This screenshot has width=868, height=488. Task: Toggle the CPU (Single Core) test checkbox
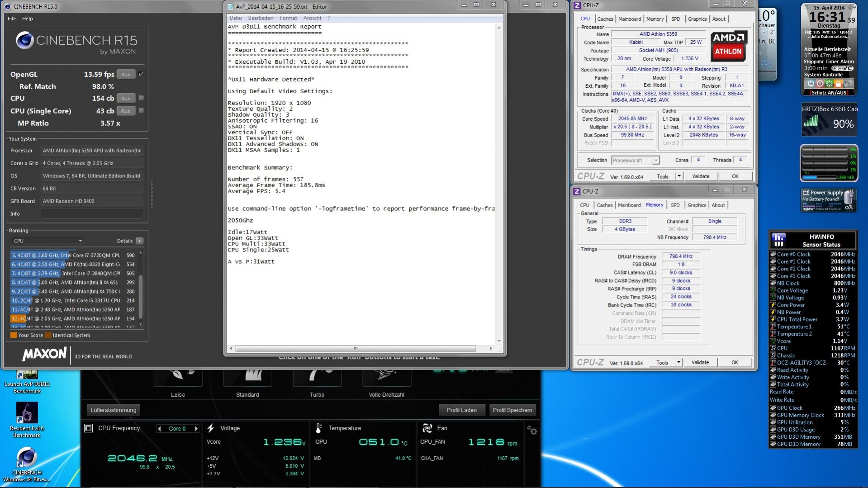[x=141, y=111]
